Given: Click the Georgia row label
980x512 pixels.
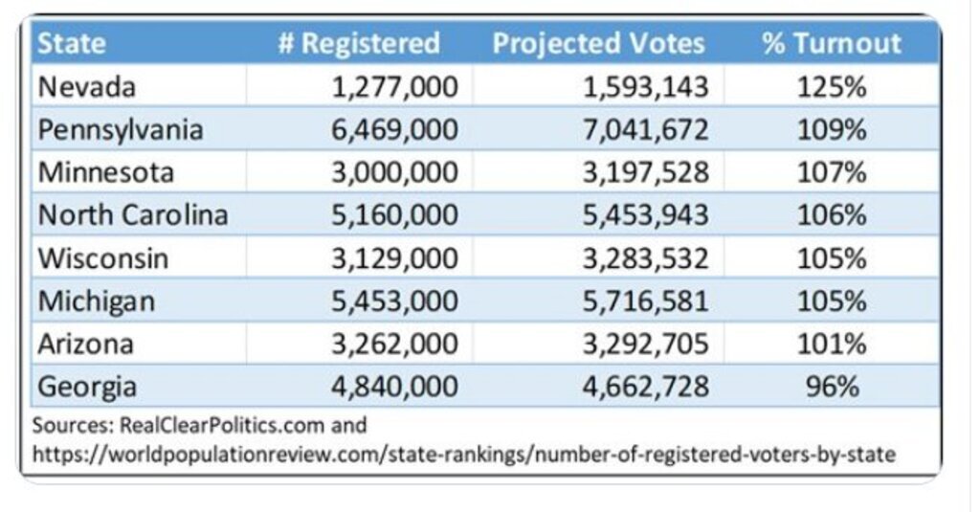Looking at the screenshot, I should 87,387.
